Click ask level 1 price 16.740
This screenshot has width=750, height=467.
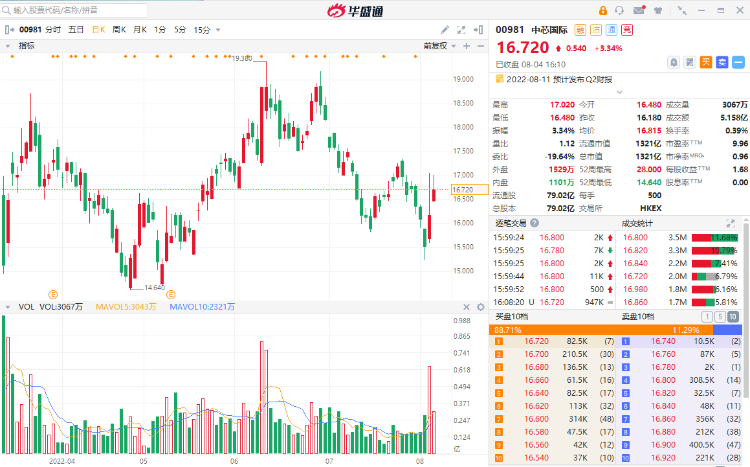click(x=663, y=341)
